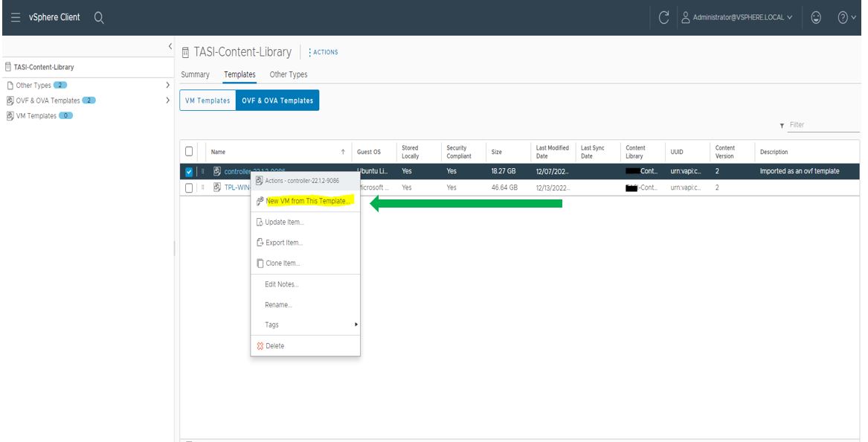The height and width of the screenshot is (442, 868).
Task: Sort by the Content Version column
Action: 724,152
